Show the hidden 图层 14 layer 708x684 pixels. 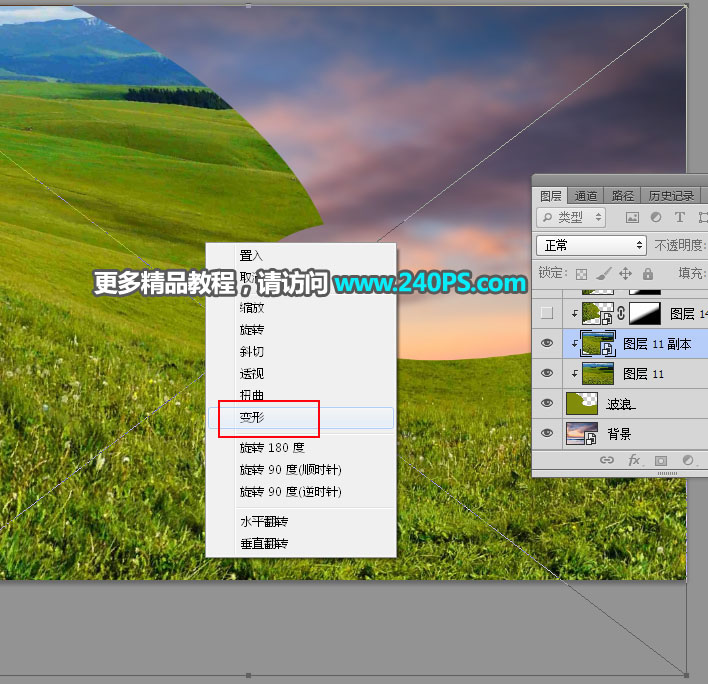click(547, 312)
